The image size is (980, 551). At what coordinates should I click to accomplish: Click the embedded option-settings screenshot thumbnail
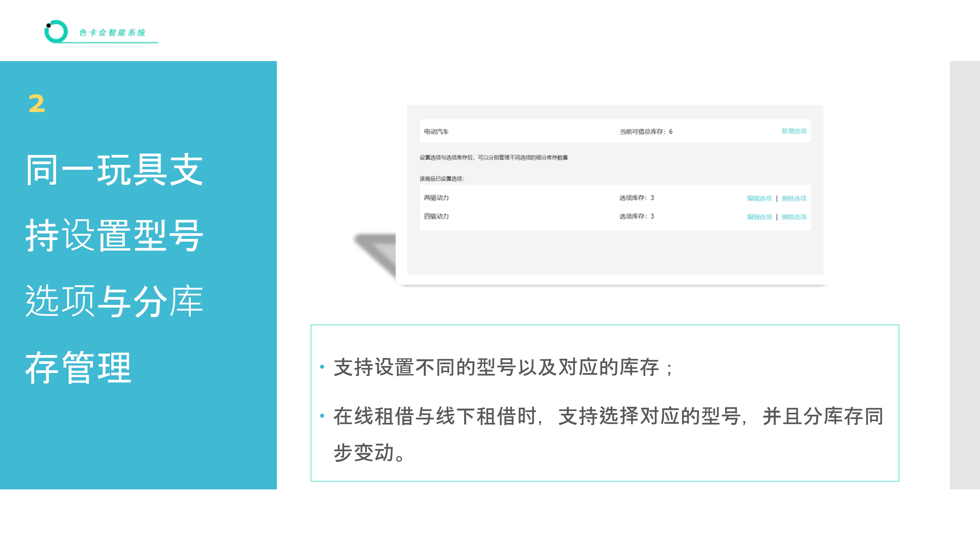tap(615, 189)
